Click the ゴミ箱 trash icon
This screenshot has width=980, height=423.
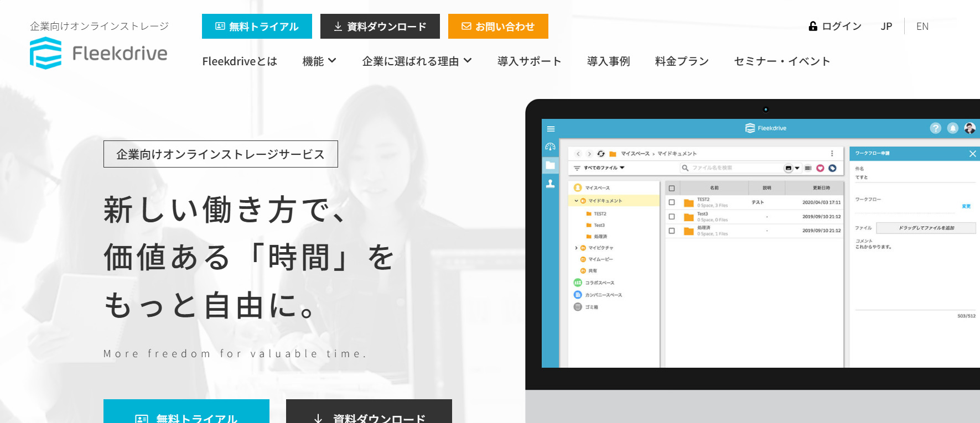[x=578, y=307]
